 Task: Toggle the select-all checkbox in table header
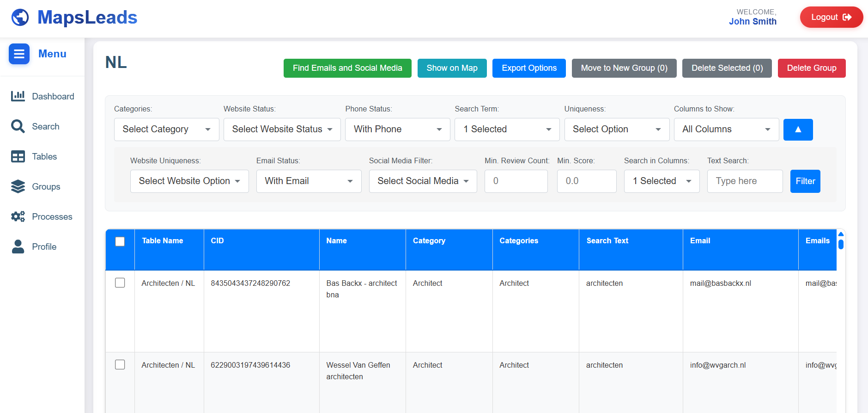(x=120, y=241)
